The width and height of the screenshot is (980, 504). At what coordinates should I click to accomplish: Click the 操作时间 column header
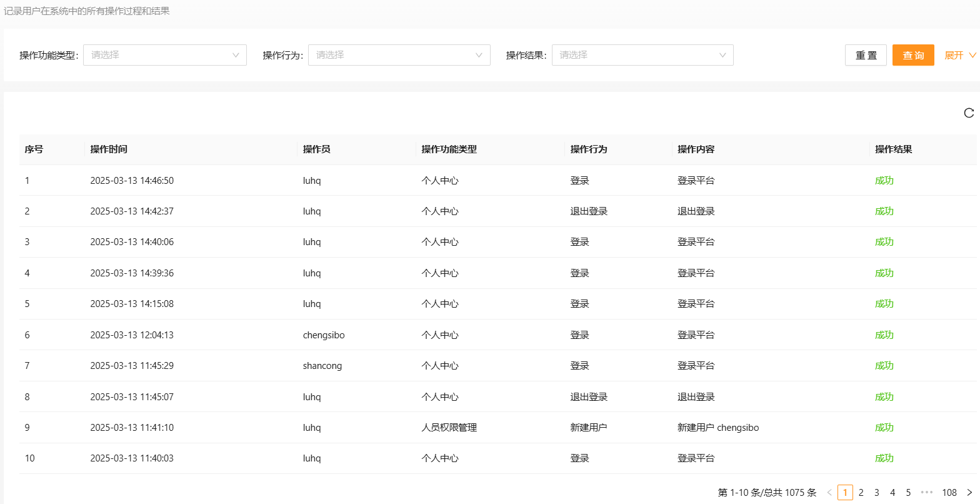(x=109, y=149)
